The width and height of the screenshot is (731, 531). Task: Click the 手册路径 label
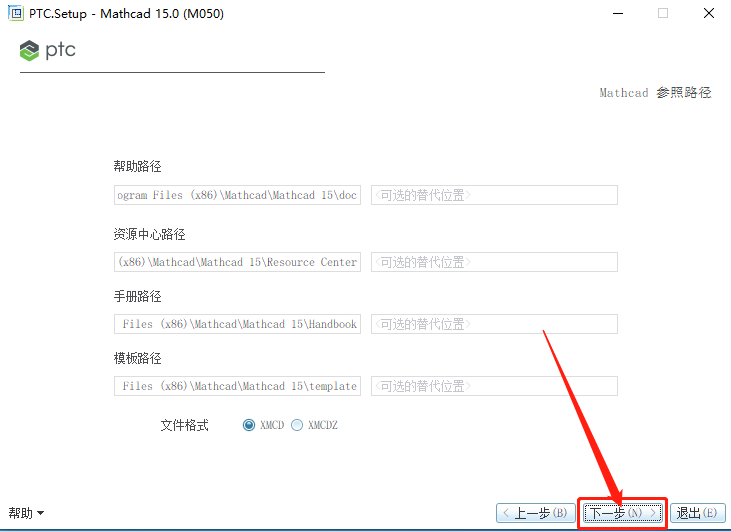click(138, 297)
